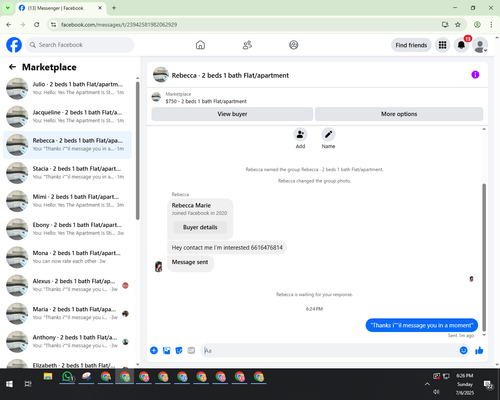Click the View buyer button
This screenshot has width=500, height=400.
pos(232,114)
